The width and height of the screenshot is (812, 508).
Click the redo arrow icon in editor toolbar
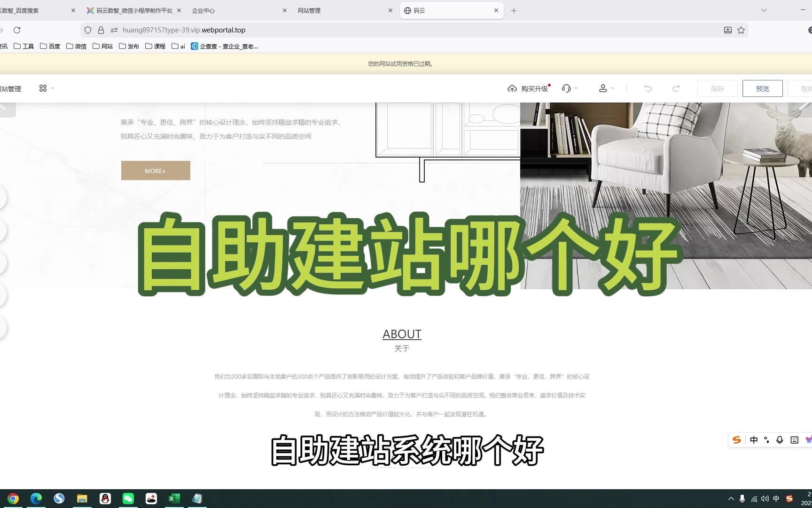pos(676,88)
